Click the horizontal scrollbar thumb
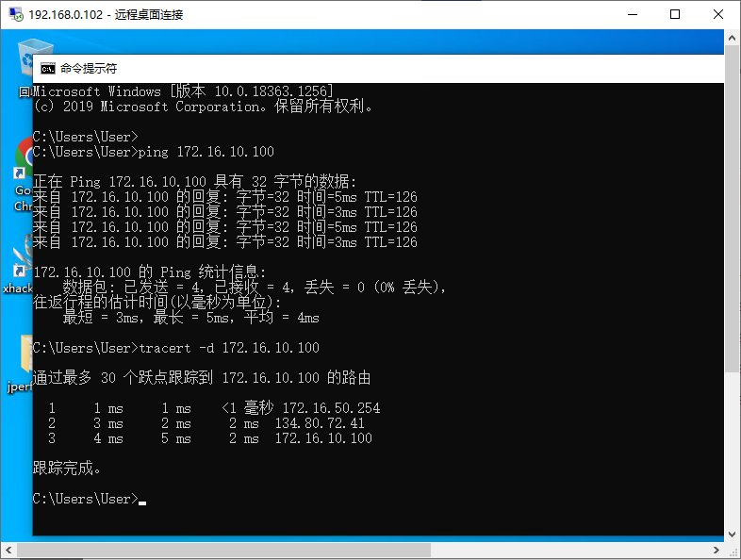The height and width of the screenshot is (560, 741). 224,550
